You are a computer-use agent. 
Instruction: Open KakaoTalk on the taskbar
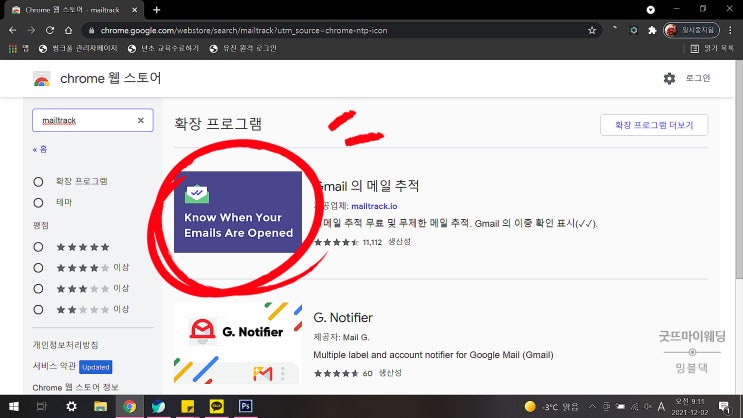click(217, 406)
